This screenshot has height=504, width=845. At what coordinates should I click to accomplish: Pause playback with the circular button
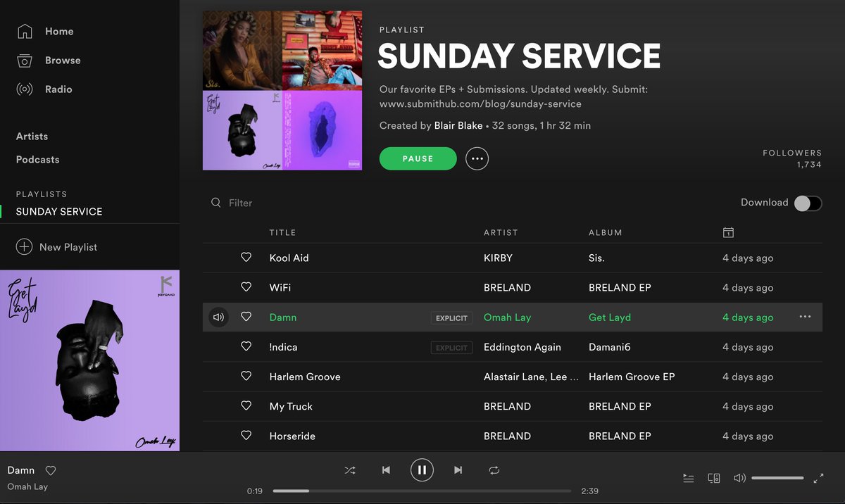(x=422, y=470)
